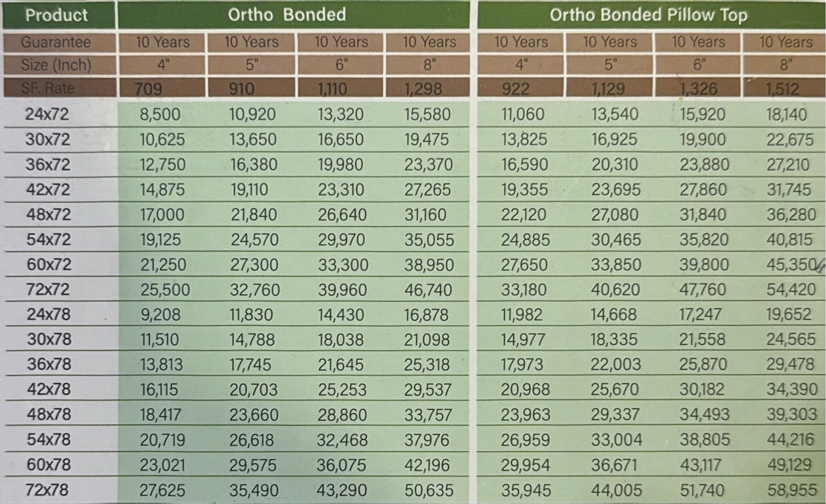Select the 11,982 price cell
Screen dimensions: 826x504
coord(522,315)
